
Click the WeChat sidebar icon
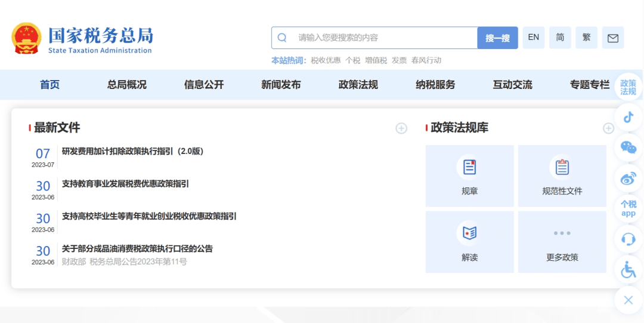628,147
